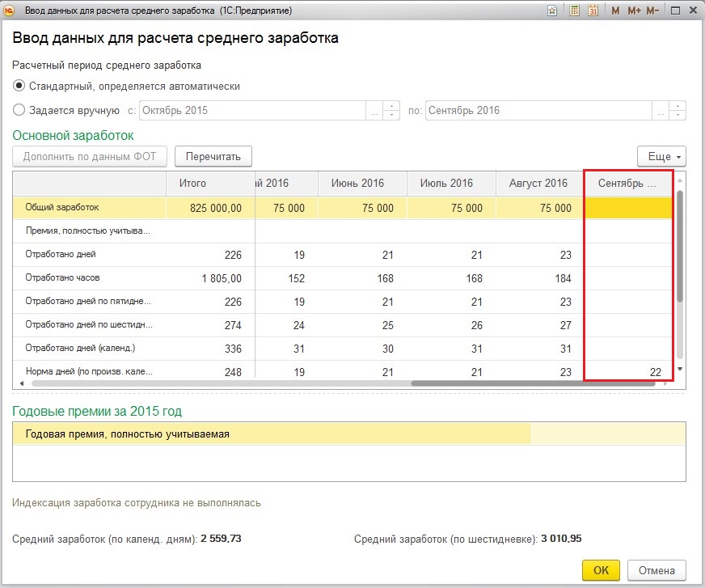
Task: Click the horizontal scrollbar right arrow
Action: (666, 383)
